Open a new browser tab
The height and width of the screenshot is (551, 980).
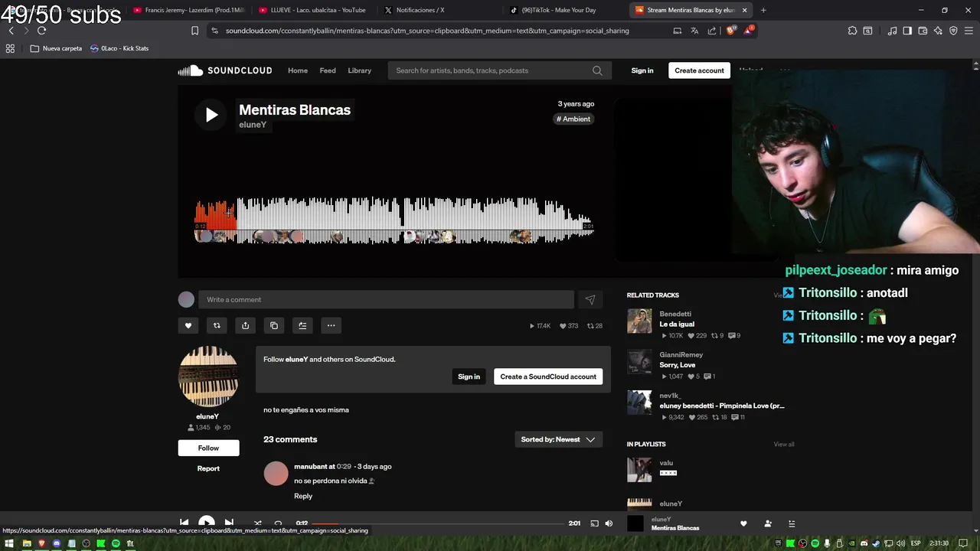[763, 10]
